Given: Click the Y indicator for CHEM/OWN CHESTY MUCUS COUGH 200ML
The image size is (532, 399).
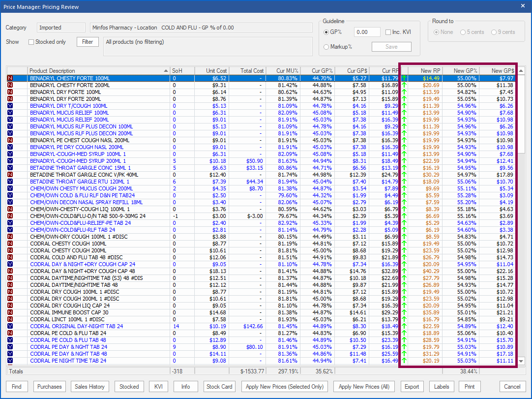Looking at the screenshot, I should click(x=11, y=188).
